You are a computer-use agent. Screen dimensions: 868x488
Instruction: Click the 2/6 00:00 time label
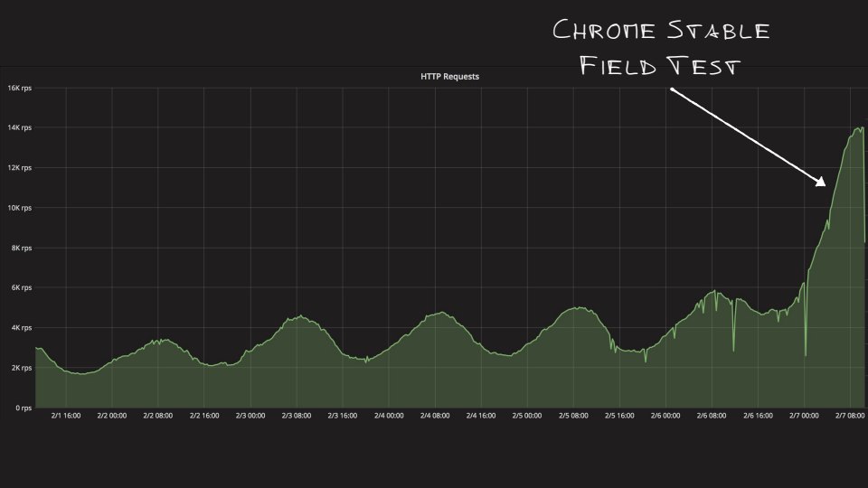click(x=665, y=416)
